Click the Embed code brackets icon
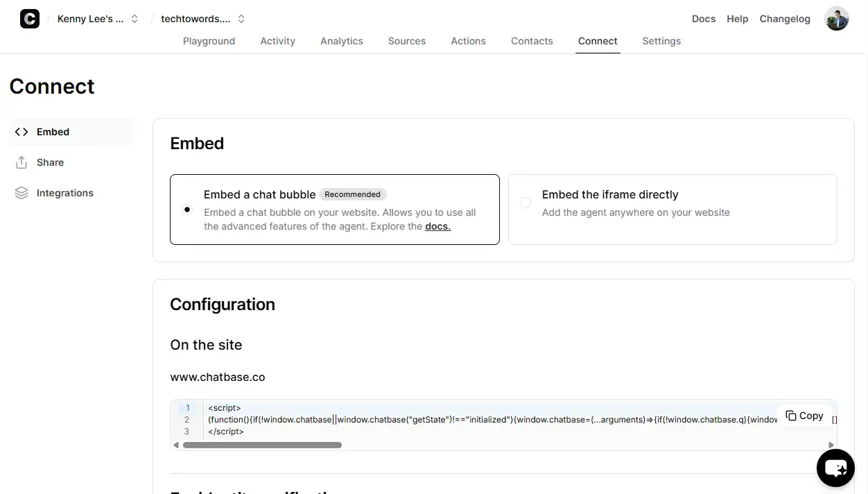 point(21,132)
